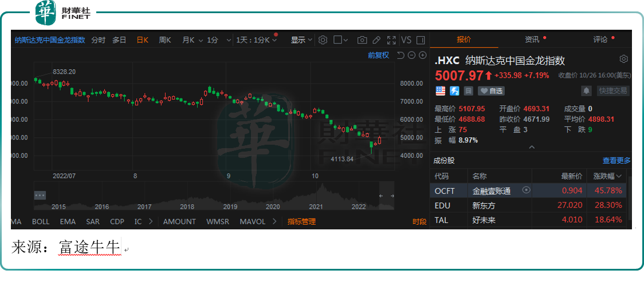Sort by 涨跌幅 column arrow

[x=619, y=176]
